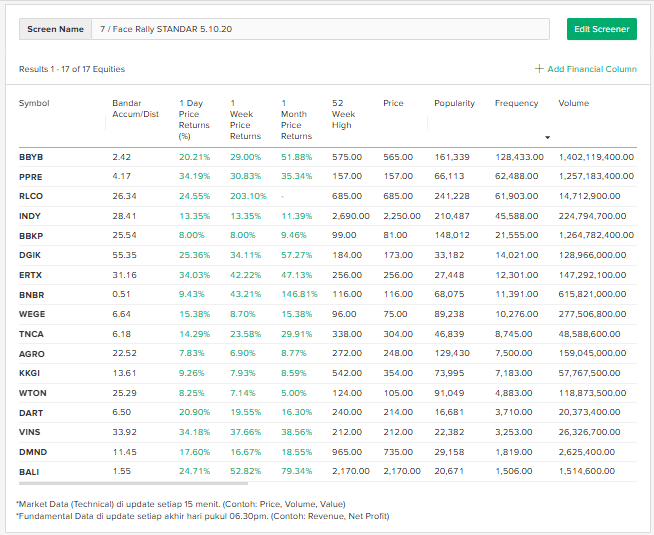Screen dimensions: 654x535
Task: Click the Edit Screener button
Action: [601, 29]
